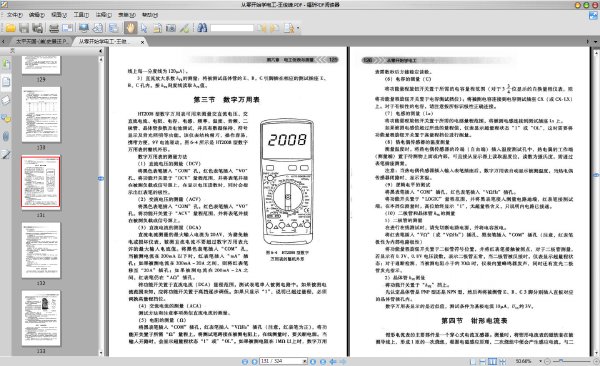This screenshot has height=366, width=600.
Task: Open the 表单 (Forms) menu
Action: [x=127, y=15]
